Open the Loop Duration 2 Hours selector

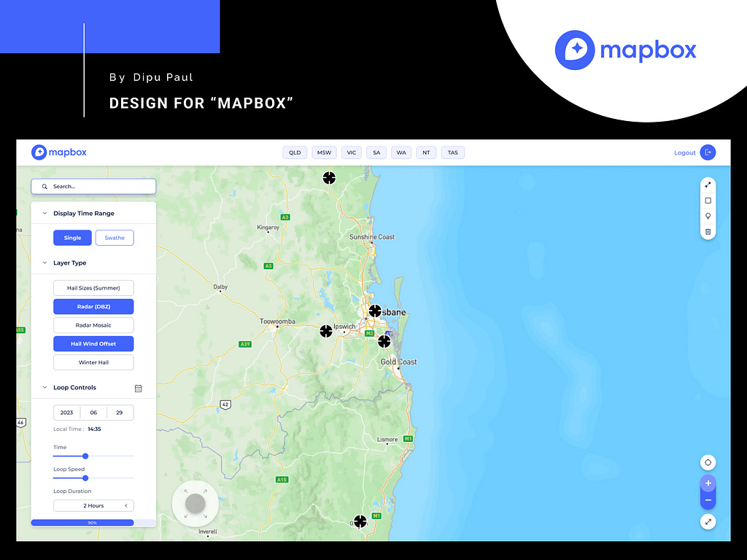tap(93, 505)
